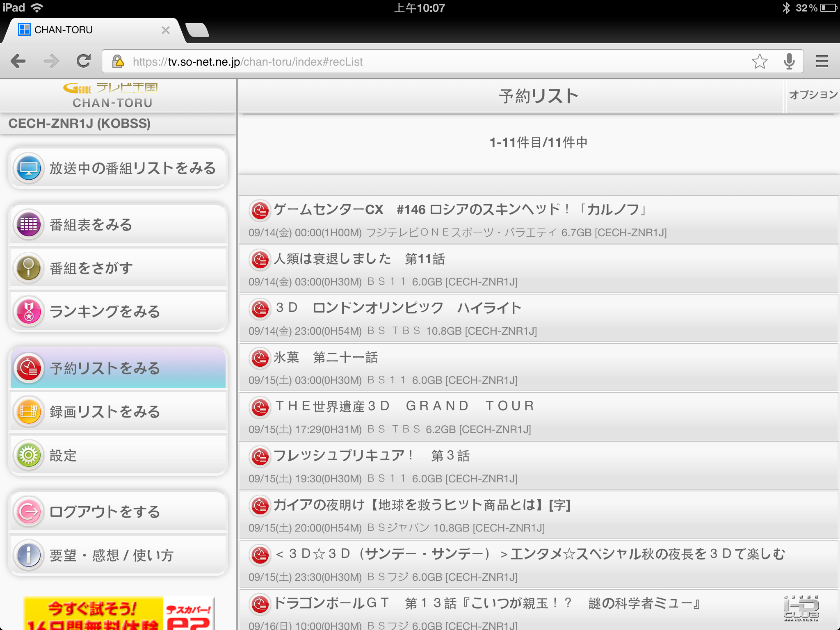Tap the microphone voice search icon
840x630 pixels.
789,62
